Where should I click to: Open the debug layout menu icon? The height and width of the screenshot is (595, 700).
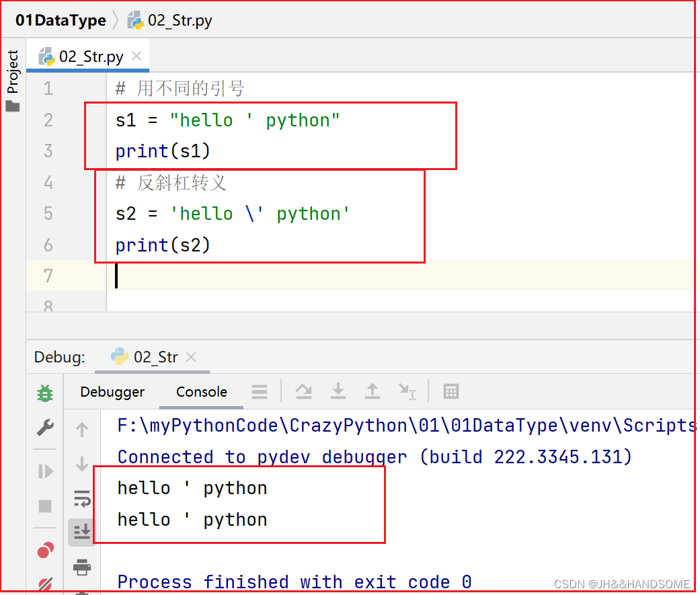259,391
